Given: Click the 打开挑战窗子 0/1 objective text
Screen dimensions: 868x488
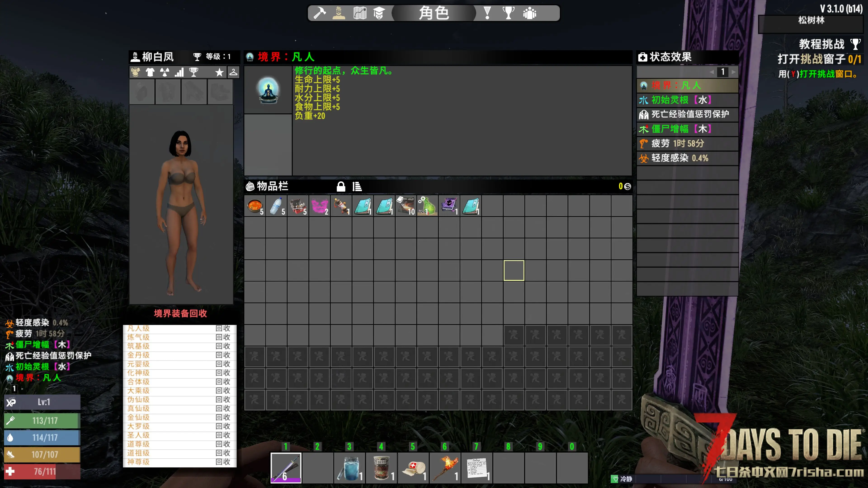Looking at the screenshot, I should point(819,59).
